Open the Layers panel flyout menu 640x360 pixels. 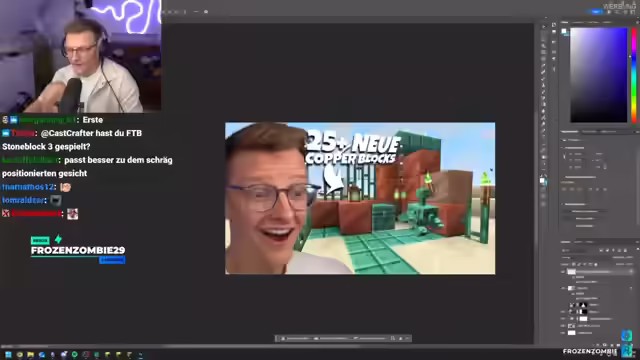pyautogui.click(x=638, y=242)
